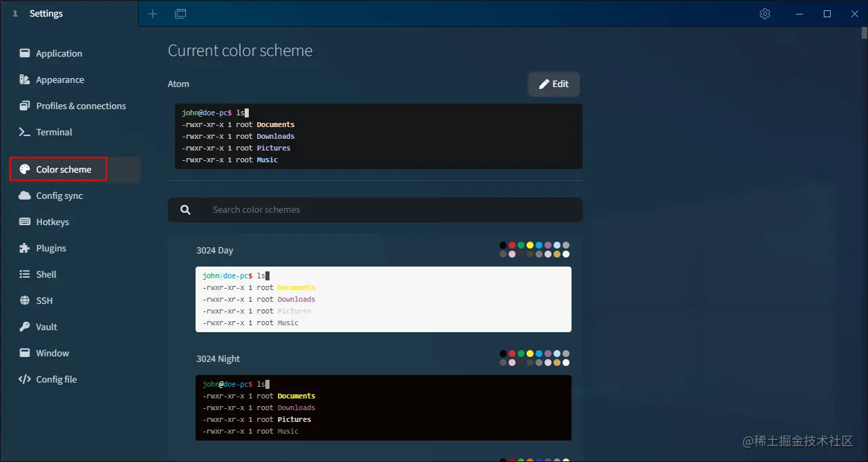868x462 pixels.
Task: Click the Appearance swatchbook icon
Action: pos(24,79)
